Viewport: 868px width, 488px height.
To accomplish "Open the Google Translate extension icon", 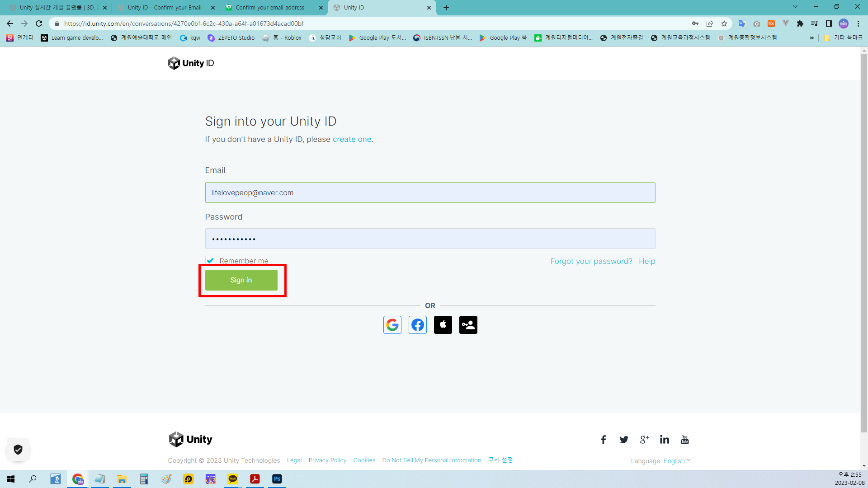I will pos(742,23).
